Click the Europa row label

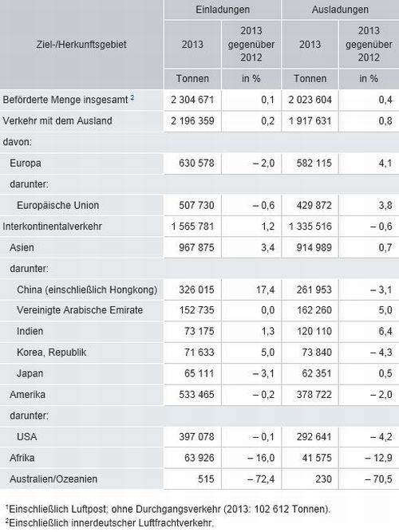26,163
